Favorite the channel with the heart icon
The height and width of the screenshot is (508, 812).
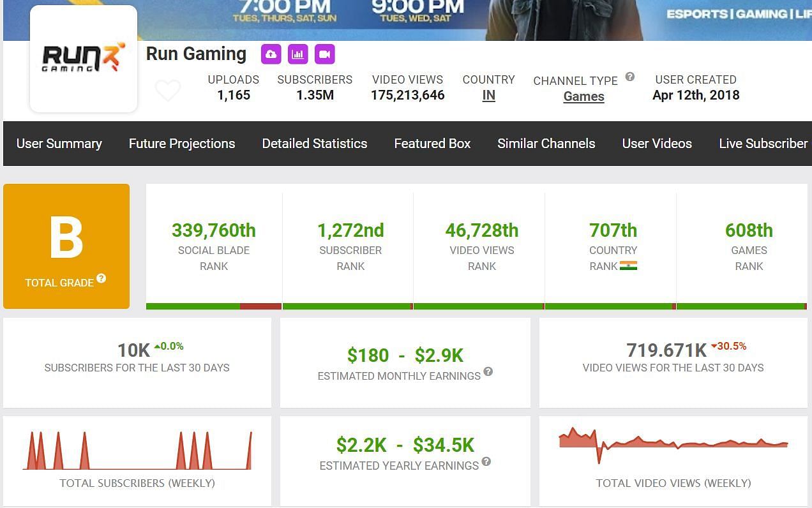point(168,91)
